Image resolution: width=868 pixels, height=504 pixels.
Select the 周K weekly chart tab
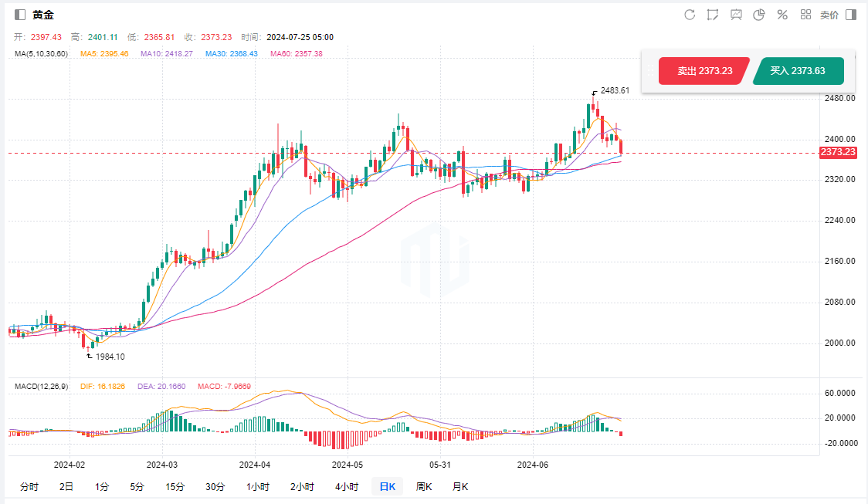[424, 486]
